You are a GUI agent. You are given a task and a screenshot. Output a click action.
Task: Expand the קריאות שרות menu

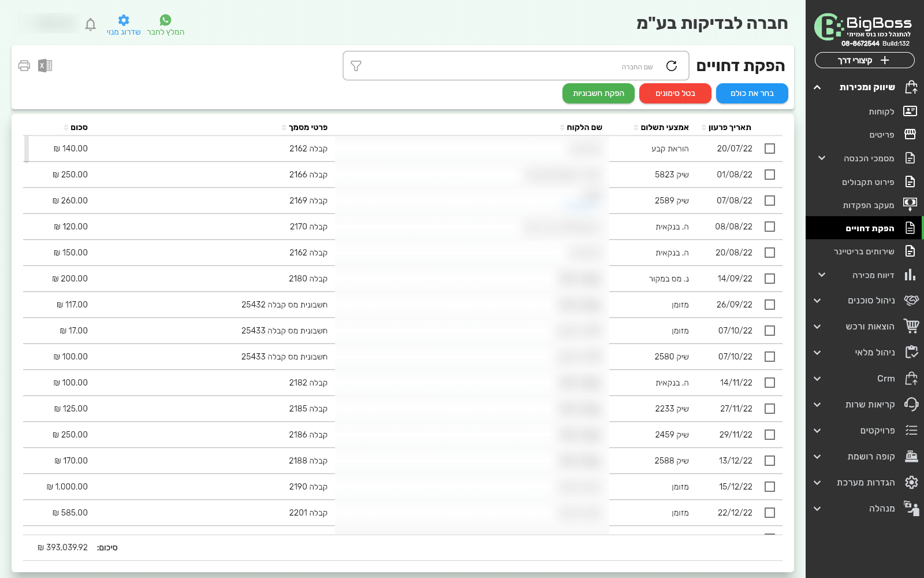pyautogui.click(x=817, y=405)
